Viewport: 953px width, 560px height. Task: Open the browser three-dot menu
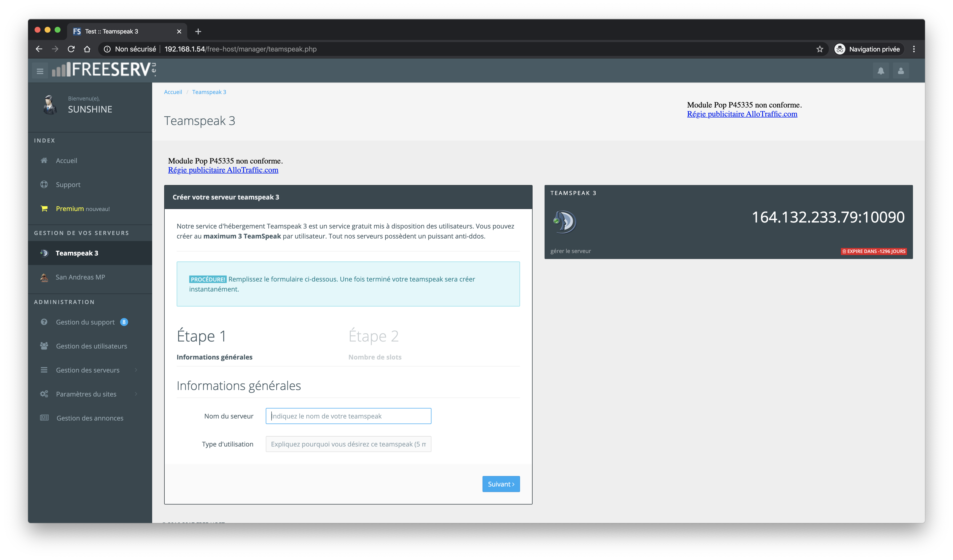tap(914, 49)
